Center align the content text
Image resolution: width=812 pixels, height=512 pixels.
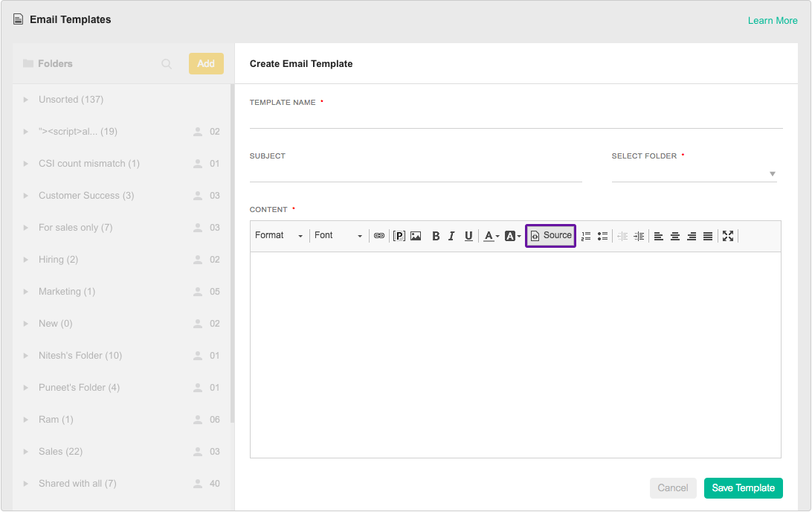(675, 236)
